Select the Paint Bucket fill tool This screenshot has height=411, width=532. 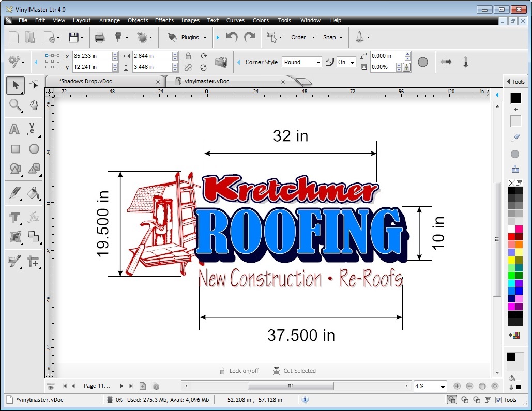pyautogui.click(x=34, y=193)
